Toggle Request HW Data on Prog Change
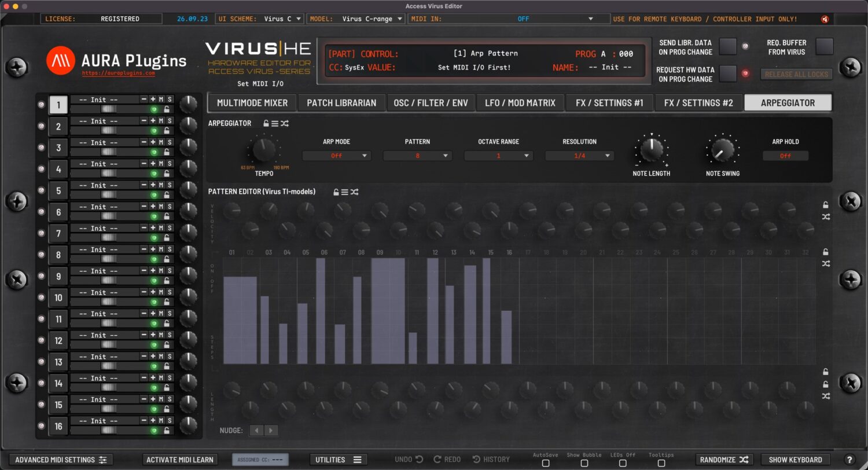This screenshot has height=470, width=868. point(728,74)
